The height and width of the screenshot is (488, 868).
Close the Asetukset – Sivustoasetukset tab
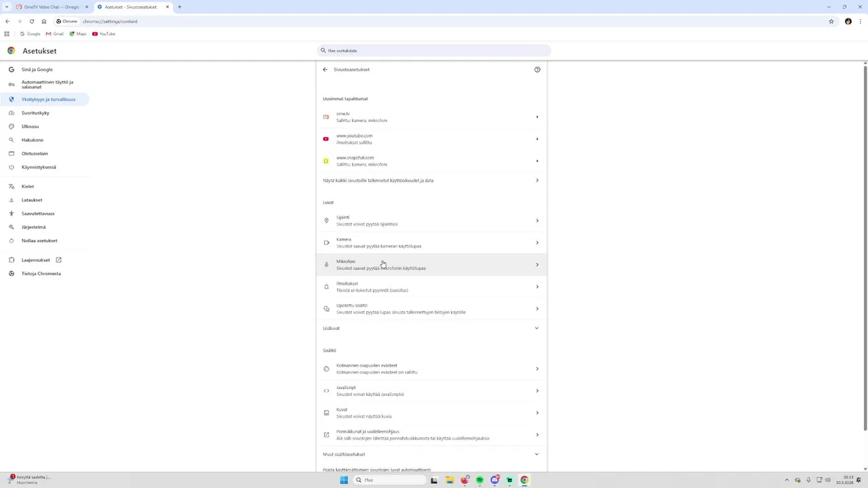pos(167,7)
